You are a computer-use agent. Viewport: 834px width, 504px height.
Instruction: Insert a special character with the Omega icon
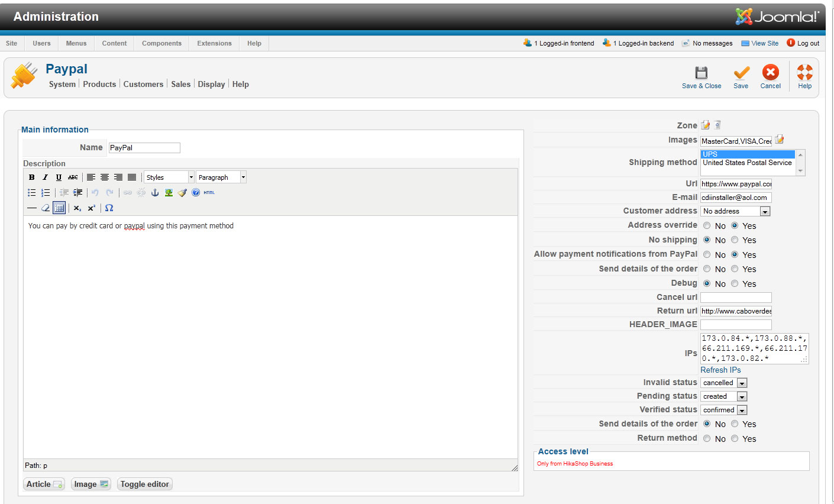pos(109,208)
